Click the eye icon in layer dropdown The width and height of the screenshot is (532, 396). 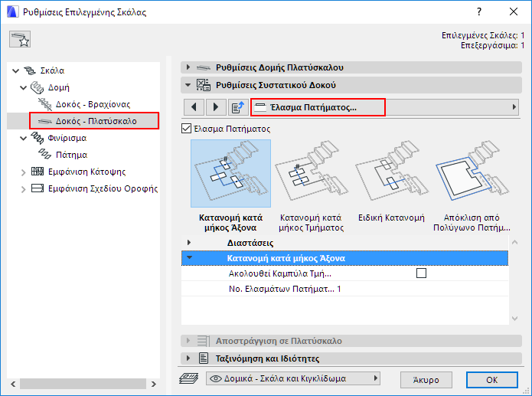[x=216, y=378]
